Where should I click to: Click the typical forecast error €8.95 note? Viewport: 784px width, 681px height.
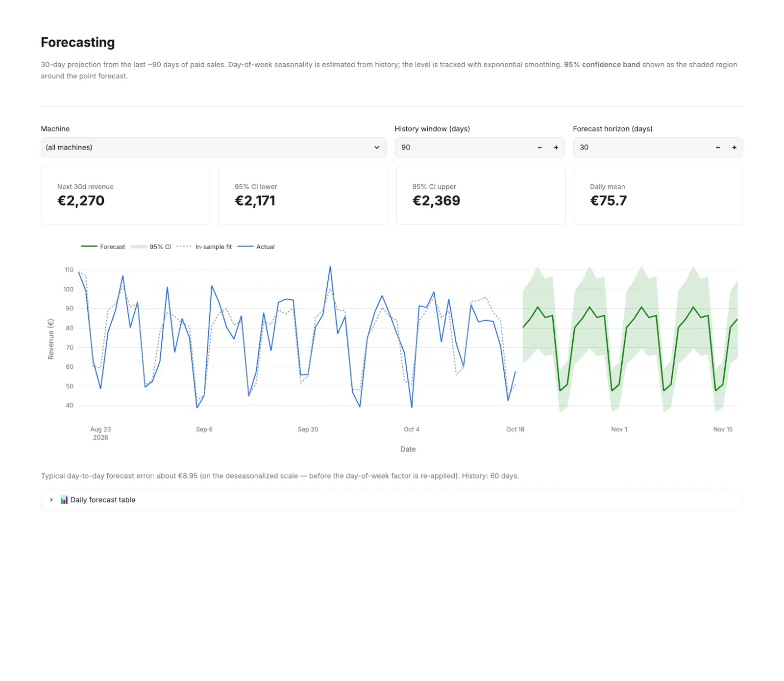coord(280,476)
